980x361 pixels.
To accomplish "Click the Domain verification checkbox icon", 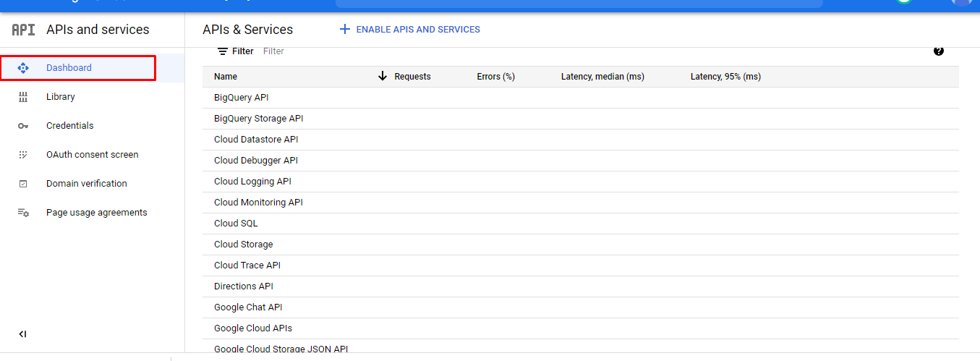I will pos(22,184).
